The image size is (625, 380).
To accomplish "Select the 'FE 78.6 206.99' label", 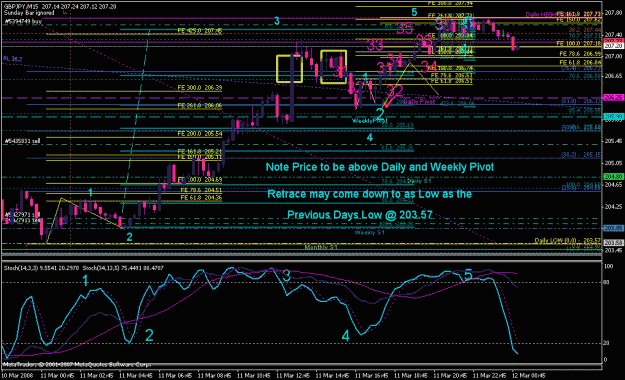I will coord(580,53).
